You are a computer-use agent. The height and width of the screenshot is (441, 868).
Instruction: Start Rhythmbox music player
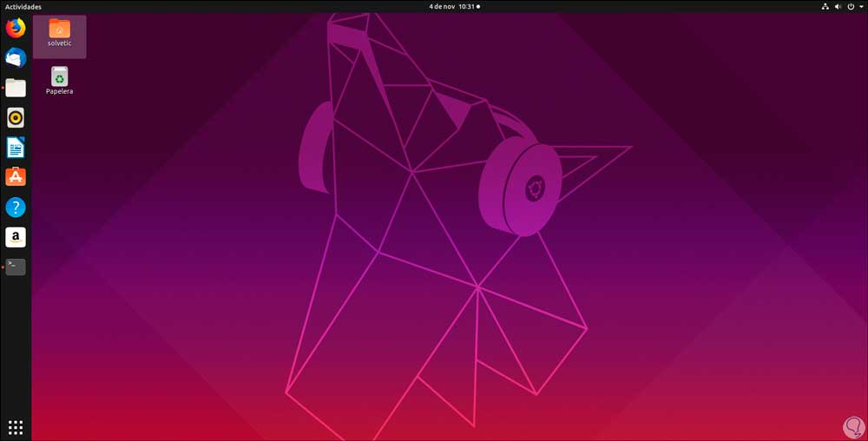pyautogui.click(x=16, y=117)
